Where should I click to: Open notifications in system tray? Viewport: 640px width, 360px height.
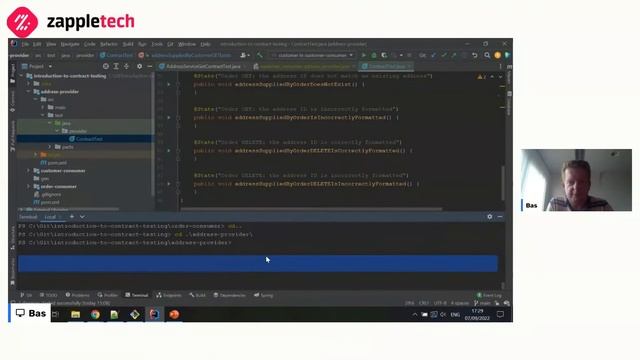500,314
